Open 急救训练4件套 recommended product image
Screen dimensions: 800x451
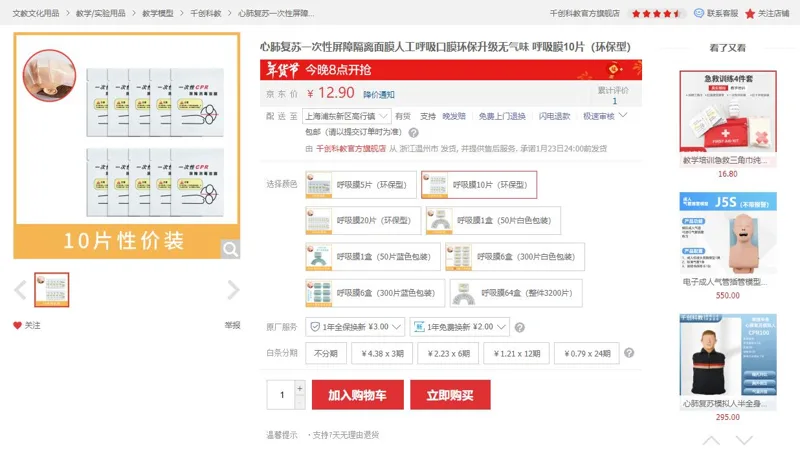pyautogui.click(x=728, y=111)
